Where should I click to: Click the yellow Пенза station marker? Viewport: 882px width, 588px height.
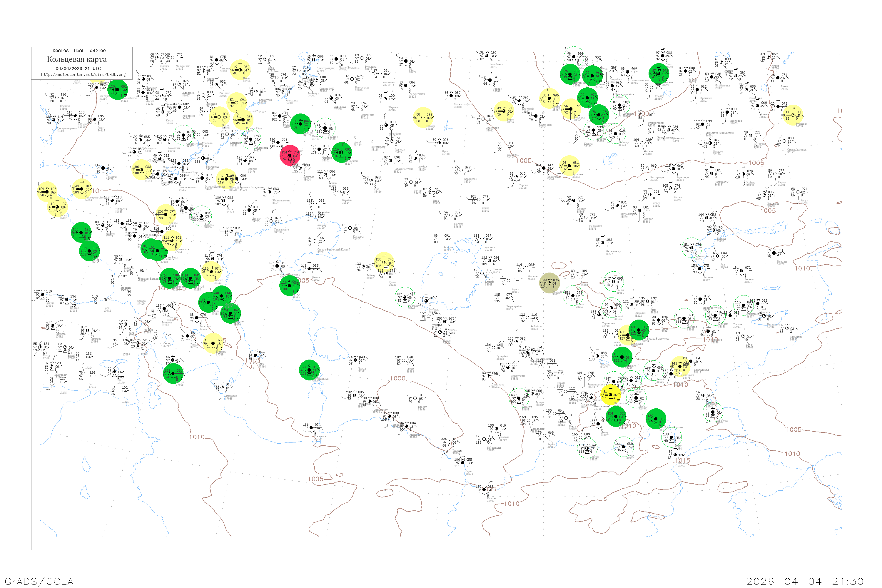(240, 70)
